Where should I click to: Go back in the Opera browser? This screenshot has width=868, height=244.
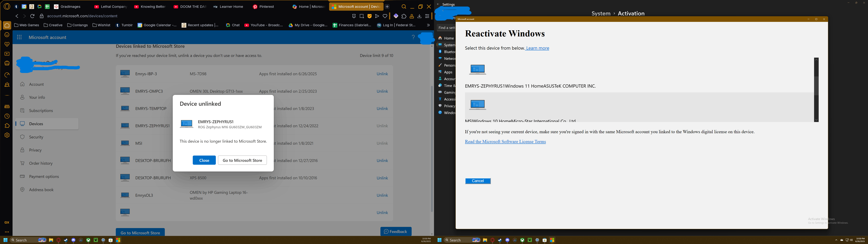point(17,16)
